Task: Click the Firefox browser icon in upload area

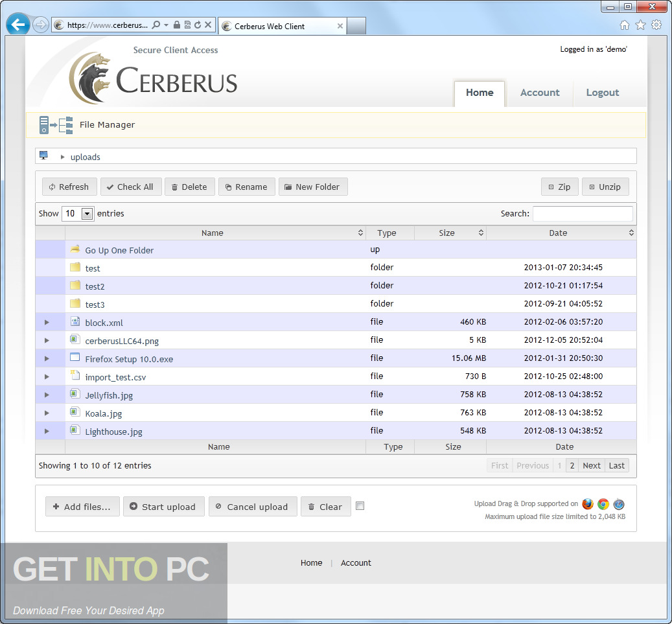Action: pos(588,504)
